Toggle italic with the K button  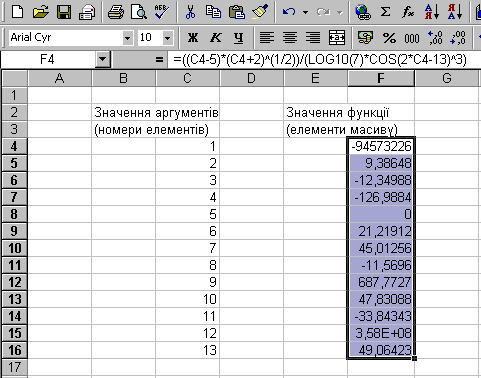click(216, 38)
